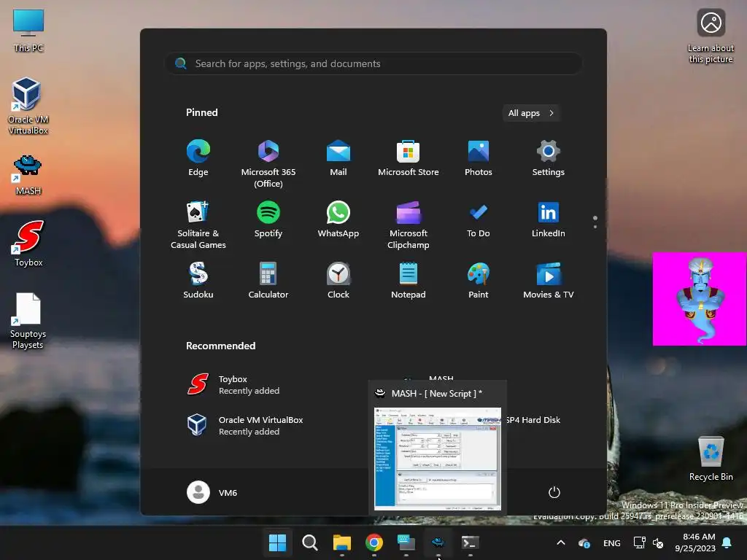The height and width of the screenshot is (560, 747).
Task: Open the VM6 user account menu
Action: click(212, 492)
